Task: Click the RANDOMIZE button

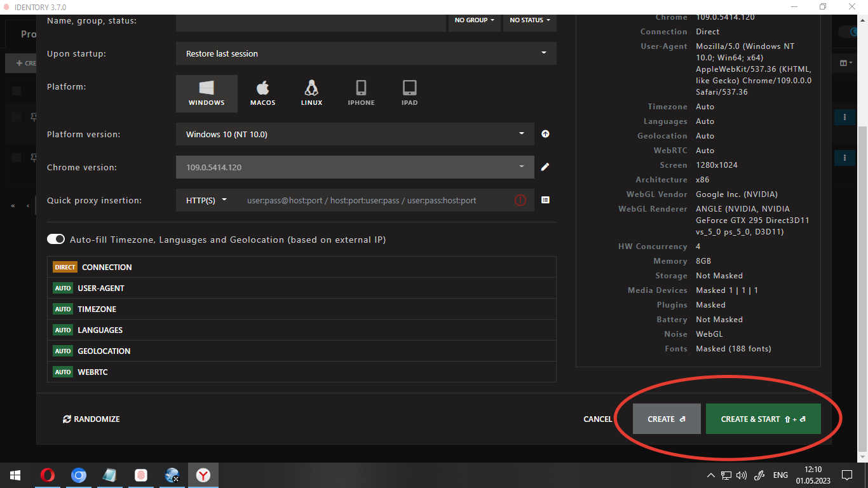Action: (92, 419)
